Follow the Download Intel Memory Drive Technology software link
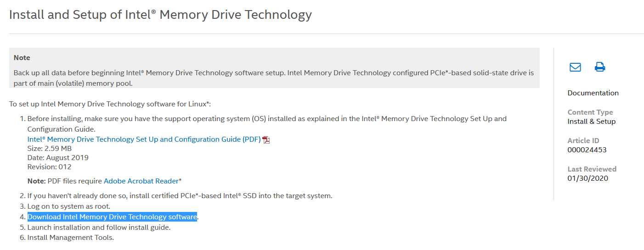The width and height of the screenshot is (644, 250). pos(113,217)
